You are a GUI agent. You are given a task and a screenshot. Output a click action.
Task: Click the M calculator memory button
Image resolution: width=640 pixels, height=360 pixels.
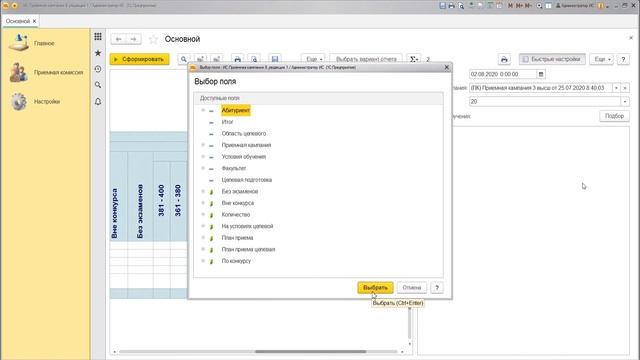[x=510, y=6]
